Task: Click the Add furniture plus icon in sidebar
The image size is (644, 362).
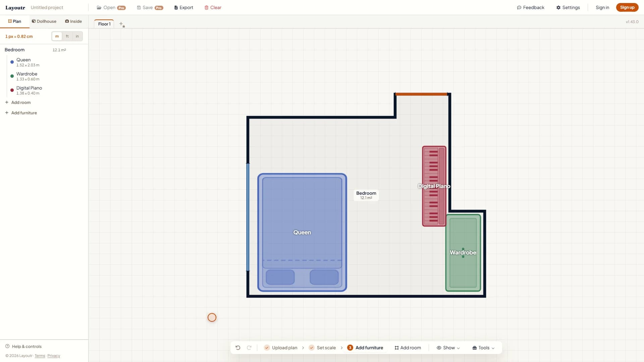Action: (x=7, y=113)
